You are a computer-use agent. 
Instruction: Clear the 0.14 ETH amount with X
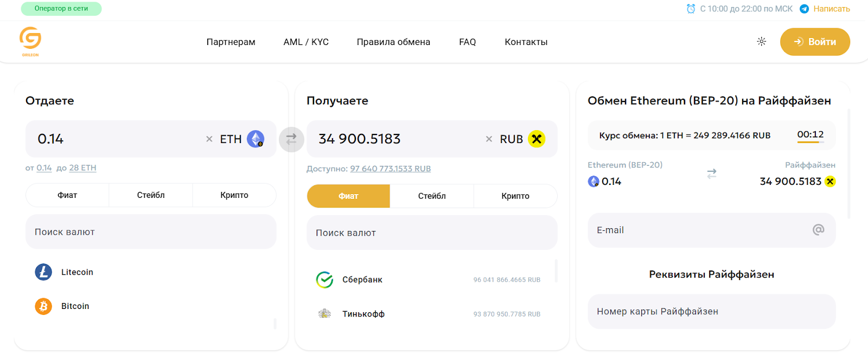tap(209, 139)
